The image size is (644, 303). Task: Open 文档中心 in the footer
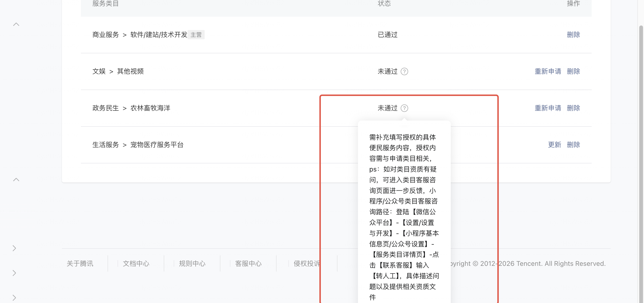pos(136,263)
